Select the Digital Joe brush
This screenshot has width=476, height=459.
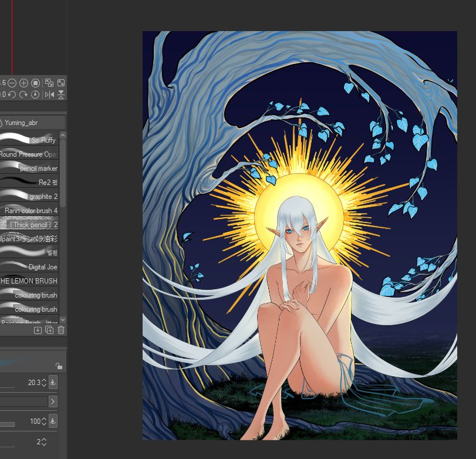(x=29, y=266)
